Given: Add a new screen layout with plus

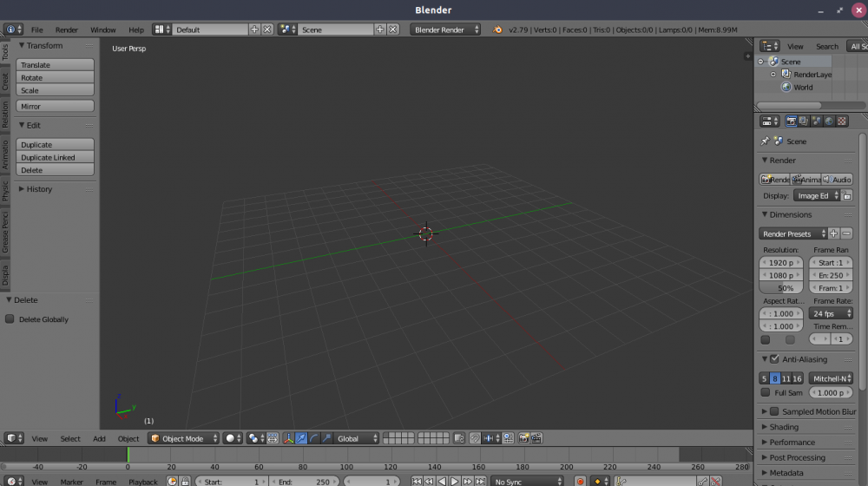Looking at the screenshot, I should pyautogui.click(x=254, y=30).
